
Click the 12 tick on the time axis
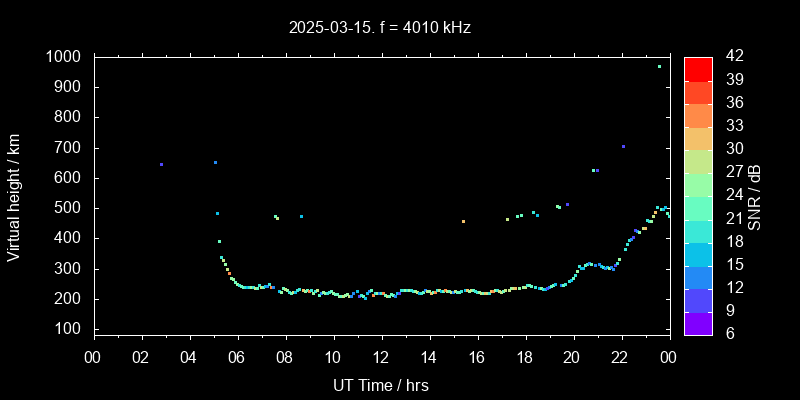point(381,357)
